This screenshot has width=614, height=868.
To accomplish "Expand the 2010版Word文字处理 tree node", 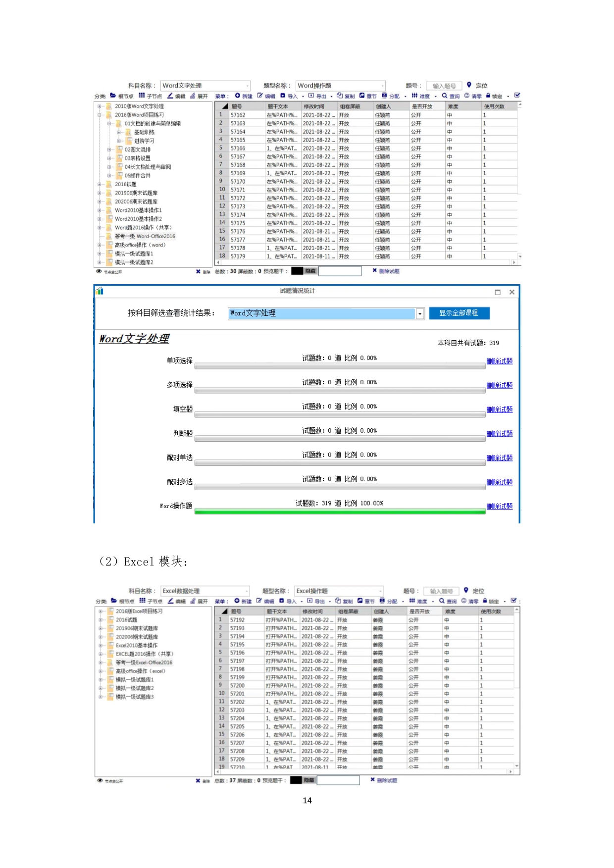I will [99, 106].
